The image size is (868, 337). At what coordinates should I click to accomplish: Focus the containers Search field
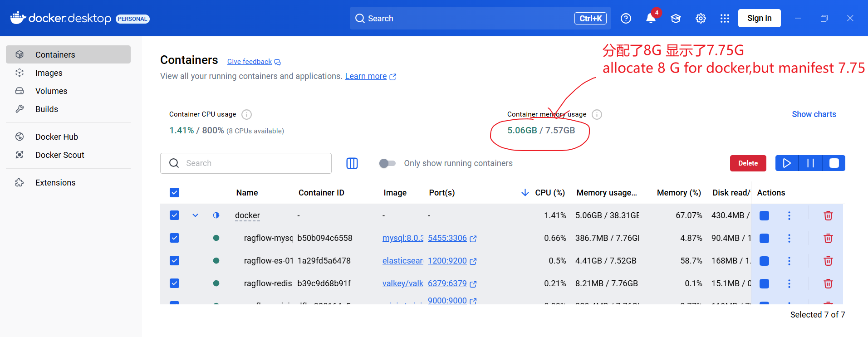point(246,163)
